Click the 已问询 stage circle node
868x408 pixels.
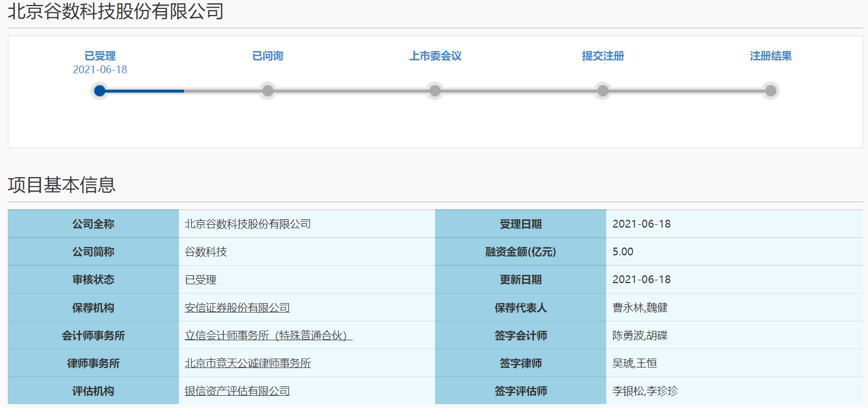(x=267, y=90)
